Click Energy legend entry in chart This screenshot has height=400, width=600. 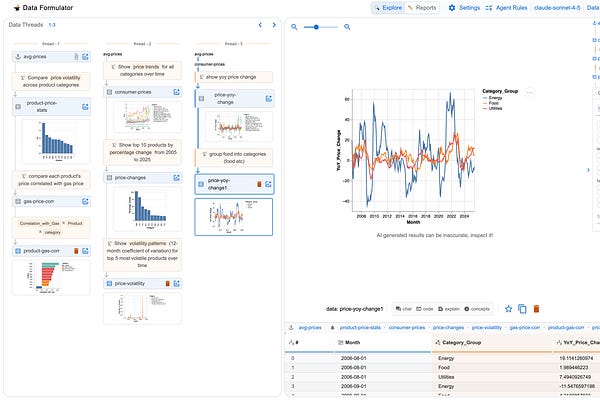[x=493, y=98]
